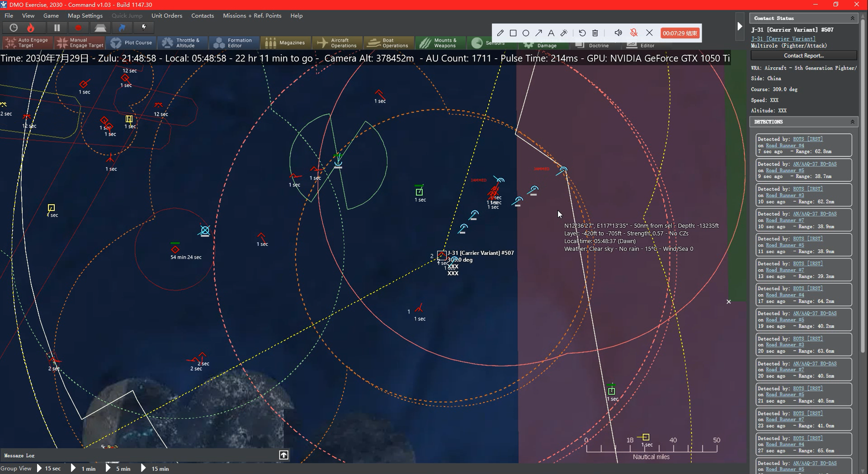Unmute the microphone in the recording toolbar

634,33
